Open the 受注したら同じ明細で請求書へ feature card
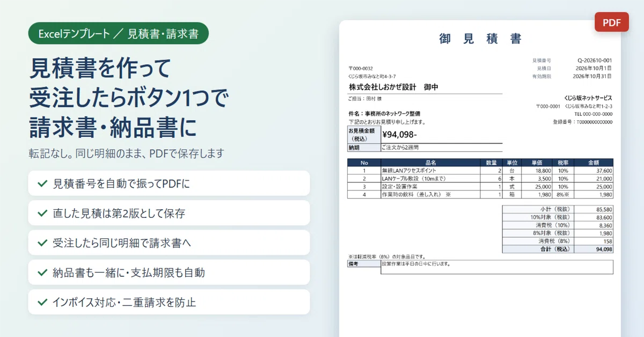Screen dimensions: 644x337 tap(169, 243)
